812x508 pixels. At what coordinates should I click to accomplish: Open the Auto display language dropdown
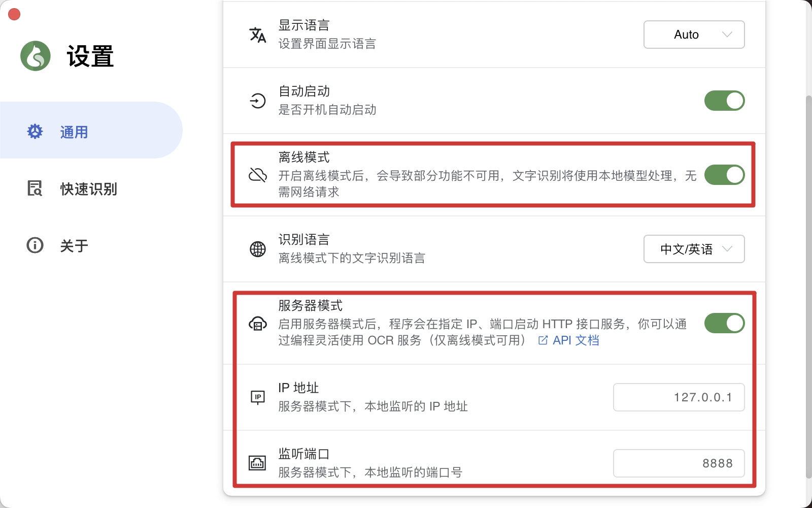click(694, 35)
